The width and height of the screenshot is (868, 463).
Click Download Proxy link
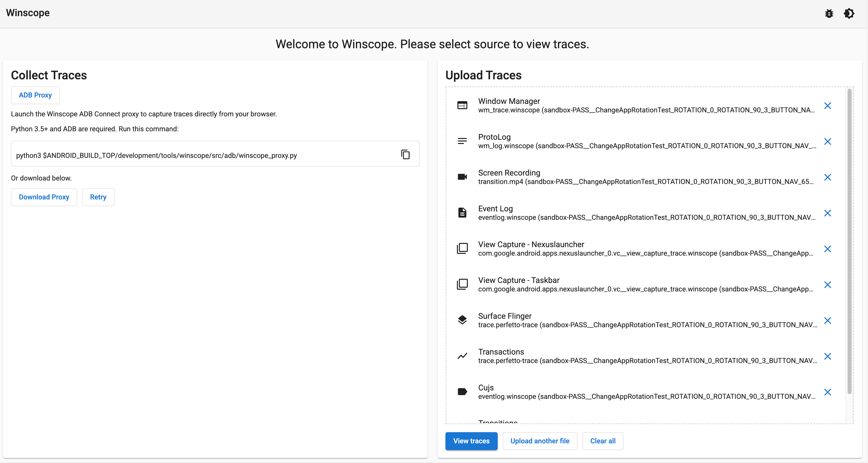tap(44, 197)
